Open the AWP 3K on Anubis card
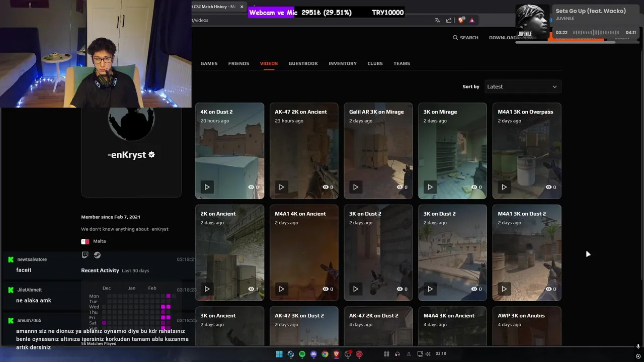The height and width of the screenshot is (362, 644). pos(527,326)
